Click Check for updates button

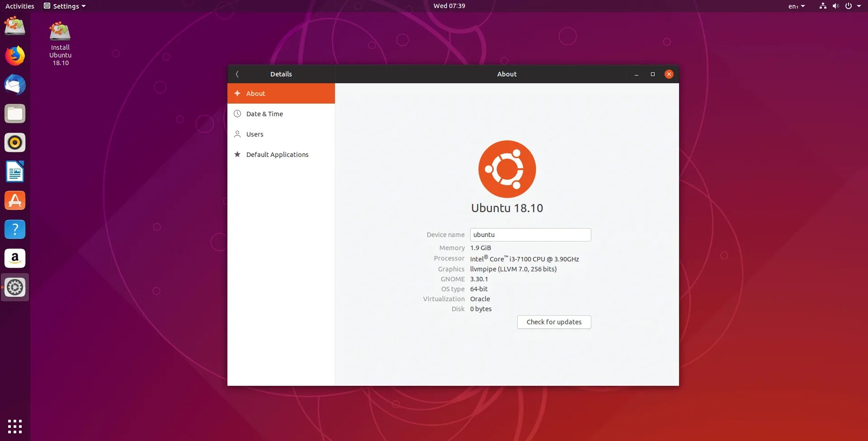click(x=554, y=322)
